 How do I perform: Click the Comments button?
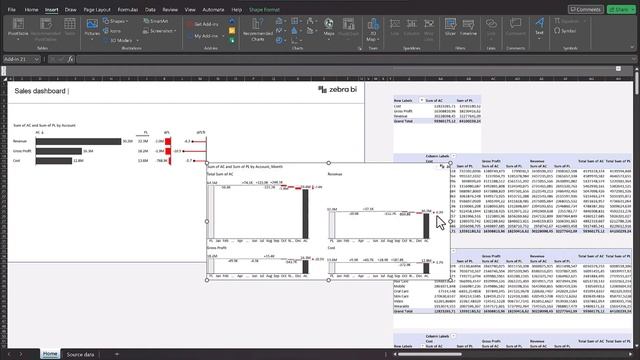pyautogui.click(x=586, y=9)
